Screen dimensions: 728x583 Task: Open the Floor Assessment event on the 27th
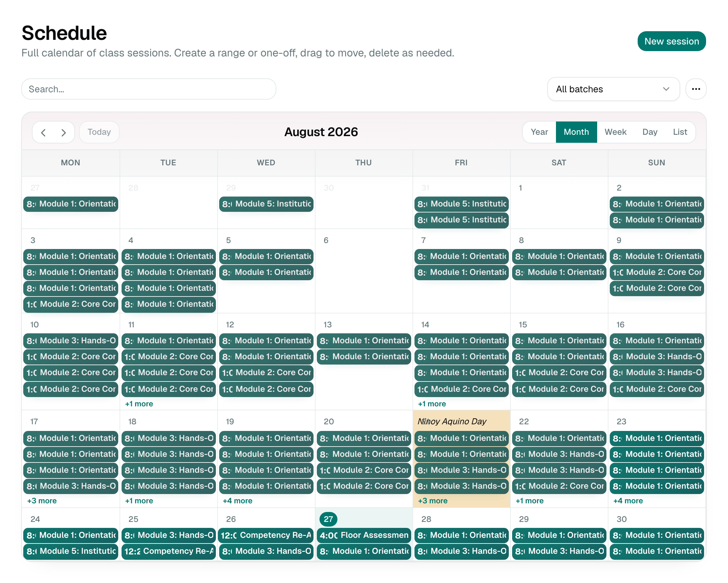[x=364, y=535]
